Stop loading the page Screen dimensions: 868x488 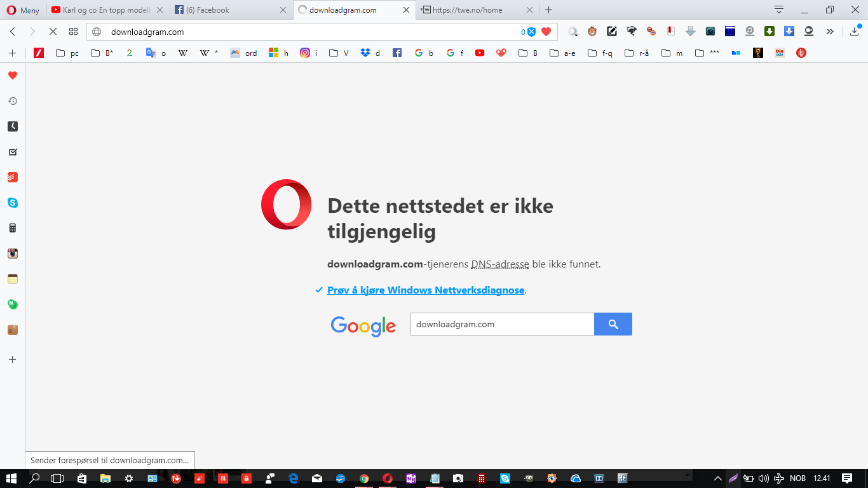point(53,32)
